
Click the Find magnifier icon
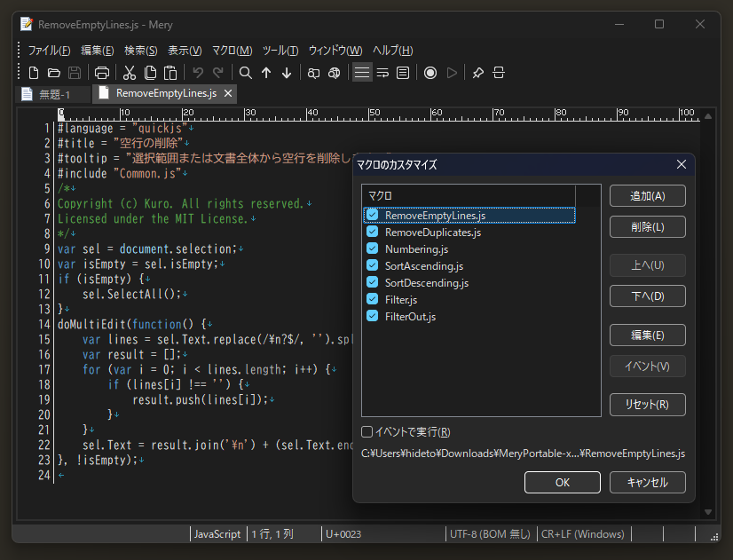pyautogui.click(x=246, y=73)
